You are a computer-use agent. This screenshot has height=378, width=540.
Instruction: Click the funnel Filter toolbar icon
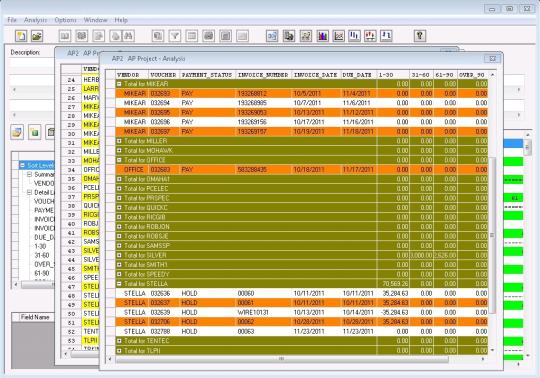(175, 36)
